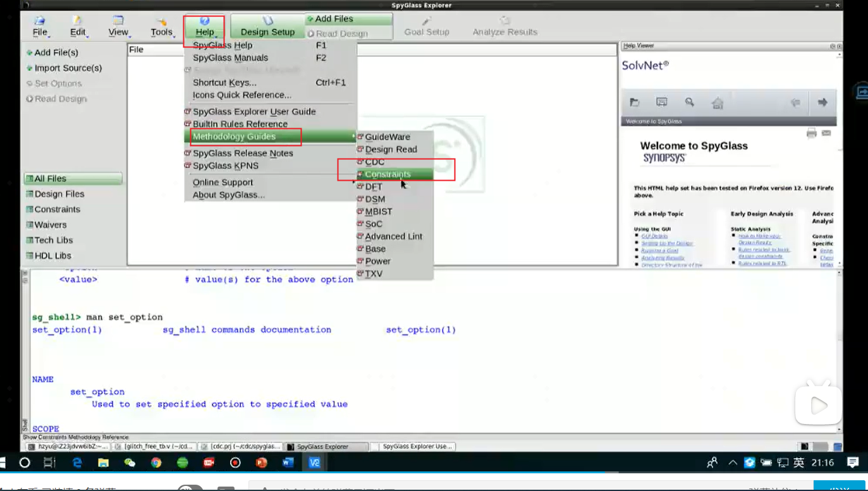Click the video play button overlay
The height and width of the screenshot is (491, 868).
tap(818, 405)
